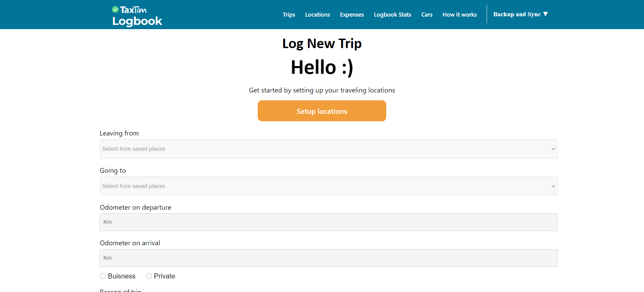Click the chevron arrow in Leaving from field
The width and height of the screenshot is (644, 292).
553,149
